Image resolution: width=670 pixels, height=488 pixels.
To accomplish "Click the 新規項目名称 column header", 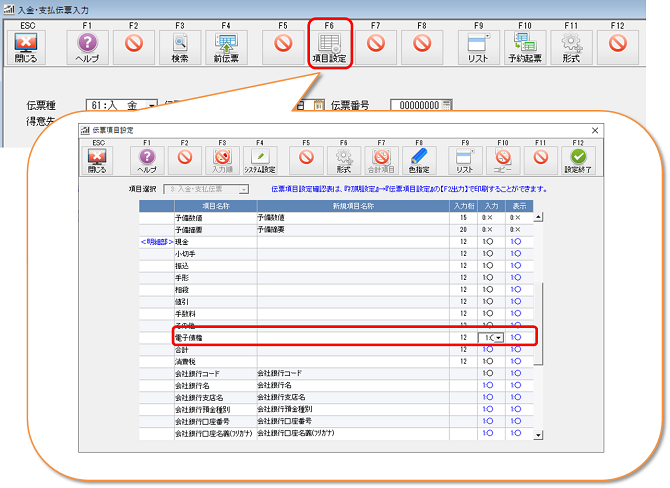I will [352, 206].
